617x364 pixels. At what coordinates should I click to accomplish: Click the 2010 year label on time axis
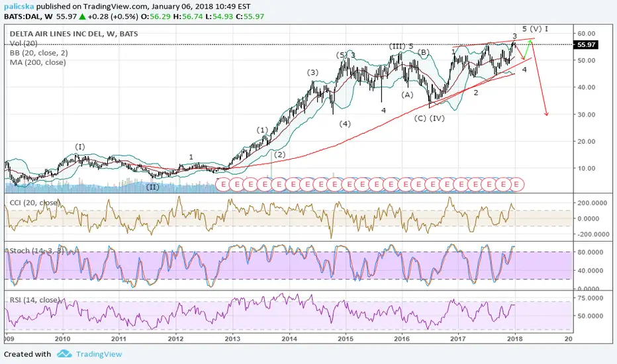coord(63,338)
